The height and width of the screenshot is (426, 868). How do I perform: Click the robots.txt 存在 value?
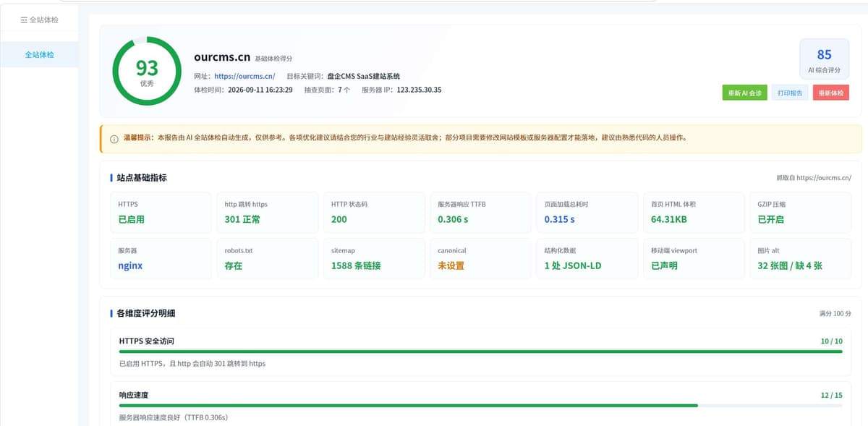[x=234, y=265]
